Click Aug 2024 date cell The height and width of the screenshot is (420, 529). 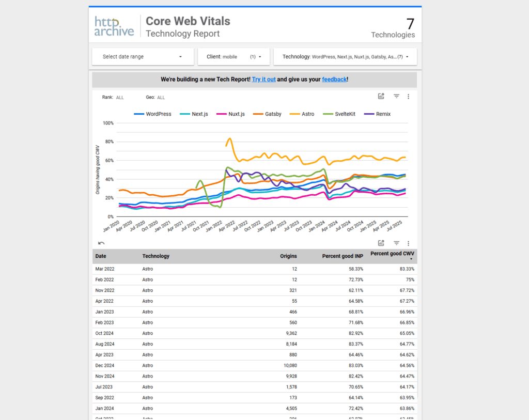104,344
